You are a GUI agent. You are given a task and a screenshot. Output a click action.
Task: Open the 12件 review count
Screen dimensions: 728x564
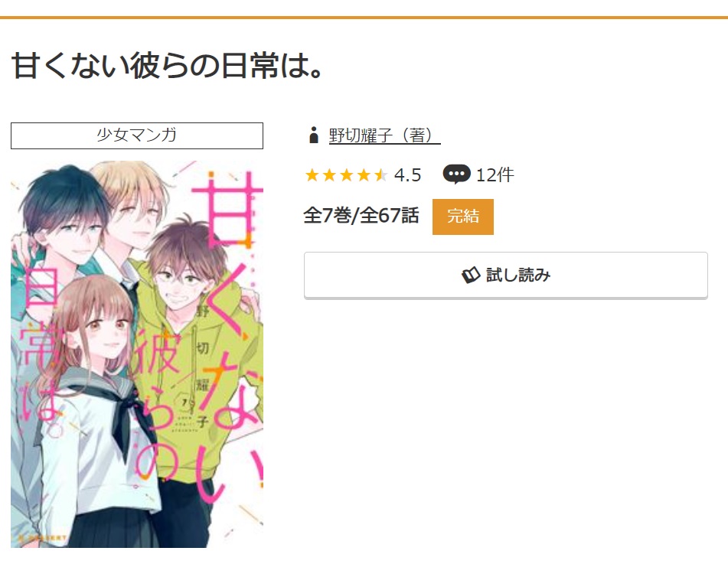[x=495, y=175]
